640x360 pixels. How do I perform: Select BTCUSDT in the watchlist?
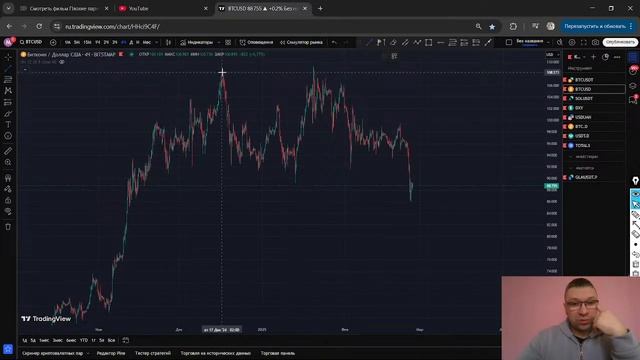pyautogui.click(x=594, y=80)
